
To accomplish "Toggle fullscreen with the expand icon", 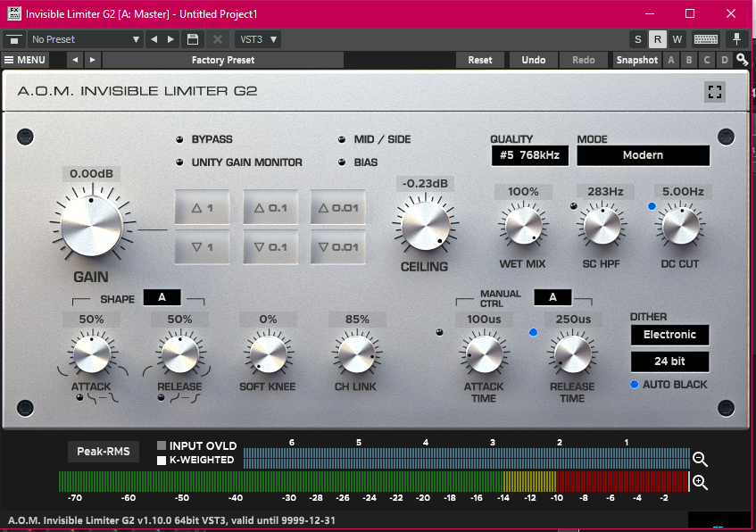I will tap(715, 92).
